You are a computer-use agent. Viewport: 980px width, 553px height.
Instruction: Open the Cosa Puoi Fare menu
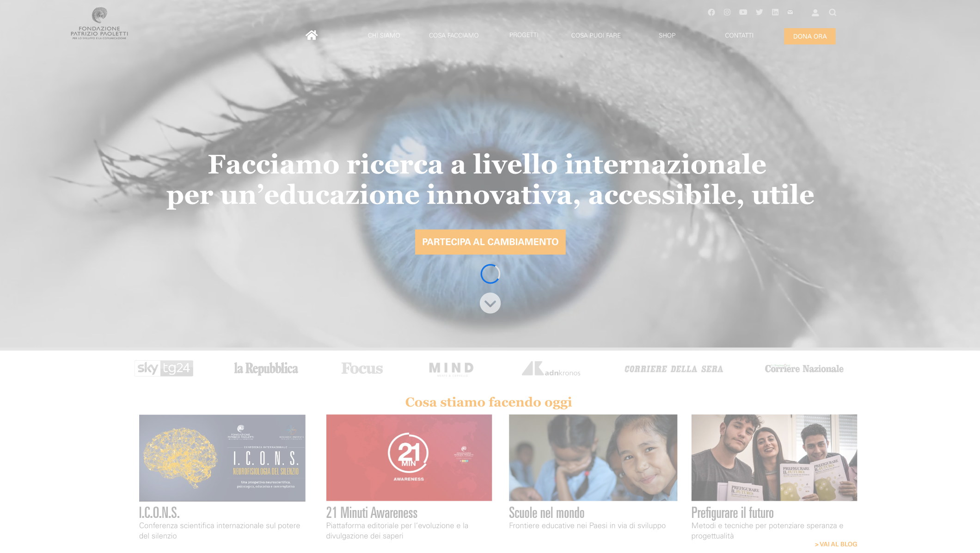click(x=596, y=36)
